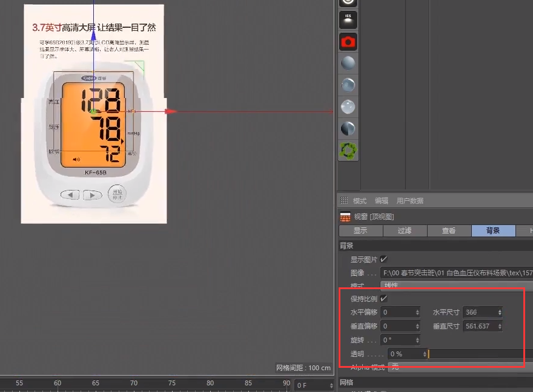Click the viewport icon beside 视窗 [顶视图]
Screen dimensions: 533x392
pos(345,217)
